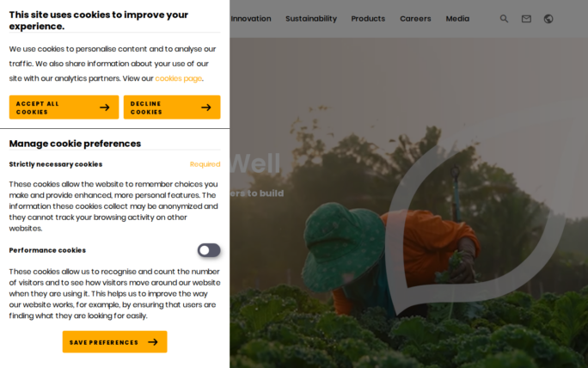Go to the Products menu
The width and height of the screenshot is (588, 368).
point(368,19)
